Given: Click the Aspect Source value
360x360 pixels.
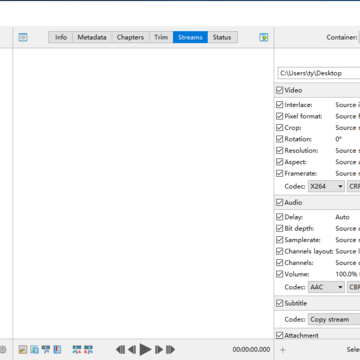Looking at the screenshot, I should point(348,162).
